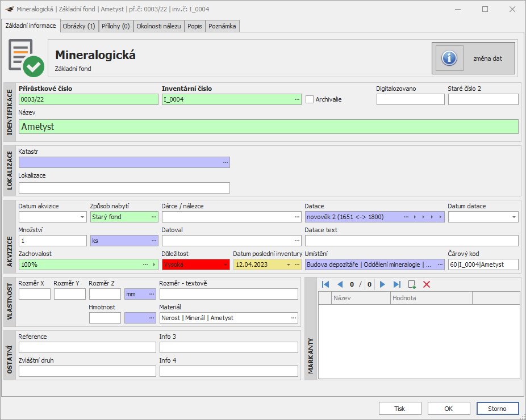Image resolution: width=526 pixels, height=420 pixels.
Task: Go to the next Markanty record
Action: [x=382, y=284]
